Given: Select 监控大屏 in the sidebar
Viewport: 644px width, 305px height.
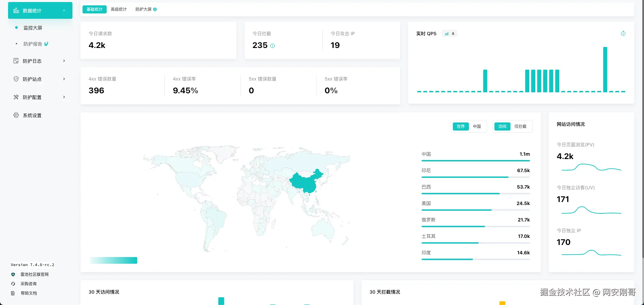Looking at the screenshot, I should pos(33,28).
